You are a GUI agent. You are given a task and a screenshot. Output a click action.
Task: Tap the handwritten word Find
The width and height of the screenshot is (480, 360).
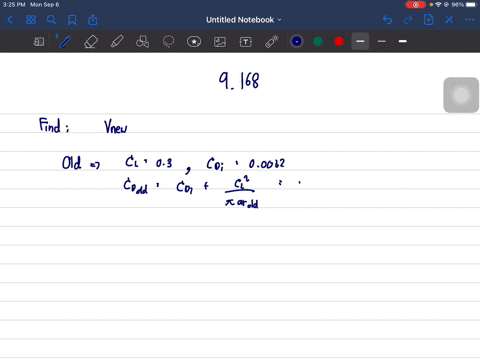click(x=50, y=125)
